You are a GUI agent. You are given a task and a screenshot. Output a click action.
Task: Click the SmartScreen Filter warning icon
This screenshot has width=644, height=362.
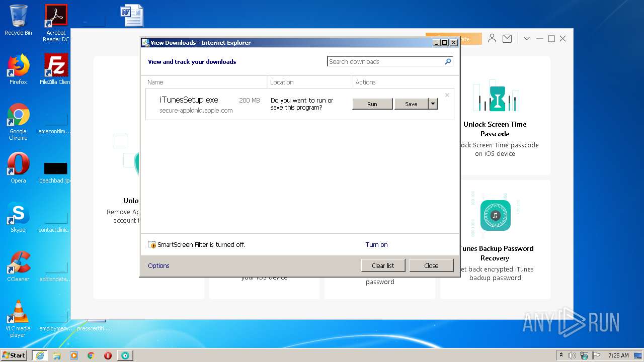click(152, 245)
